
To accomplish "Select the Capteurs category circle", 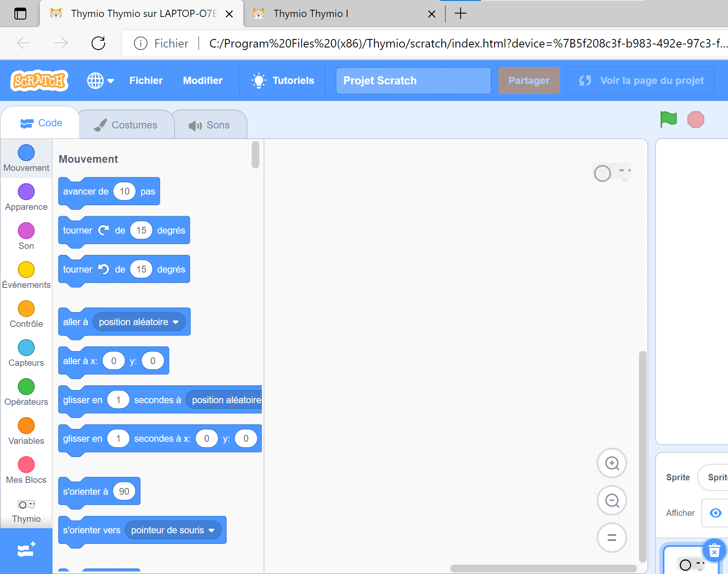I will coord(26,348).
